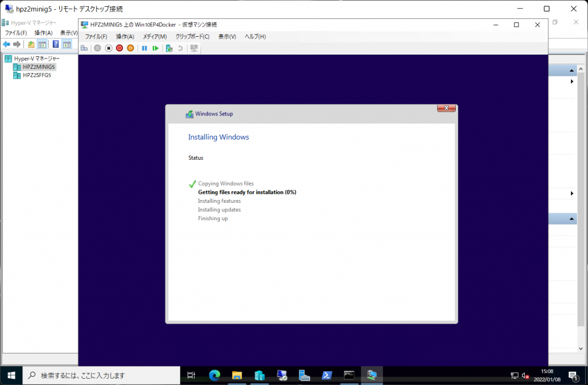Open Server Manager taskbar icon

(x=304, y=375)
